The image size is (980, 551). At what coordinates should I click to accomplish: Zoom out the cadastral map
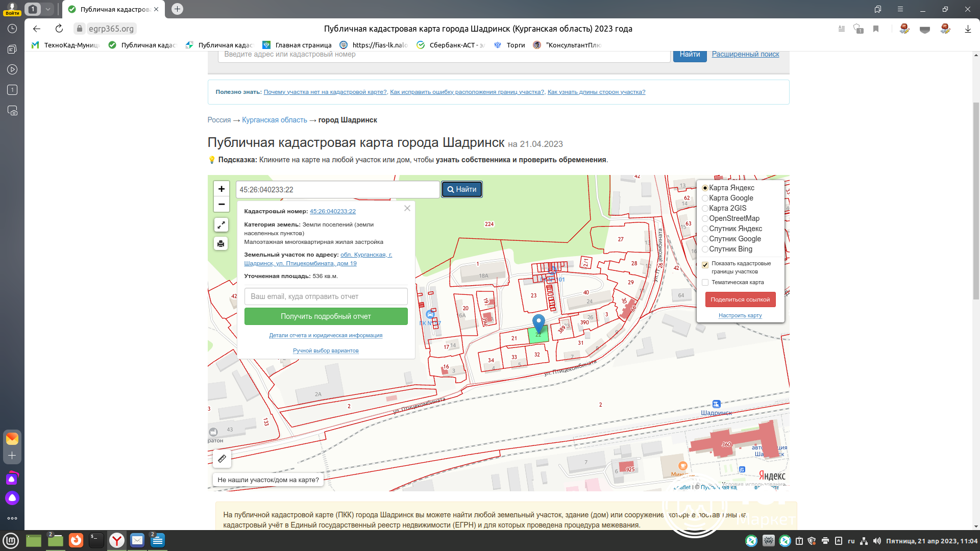221,204
